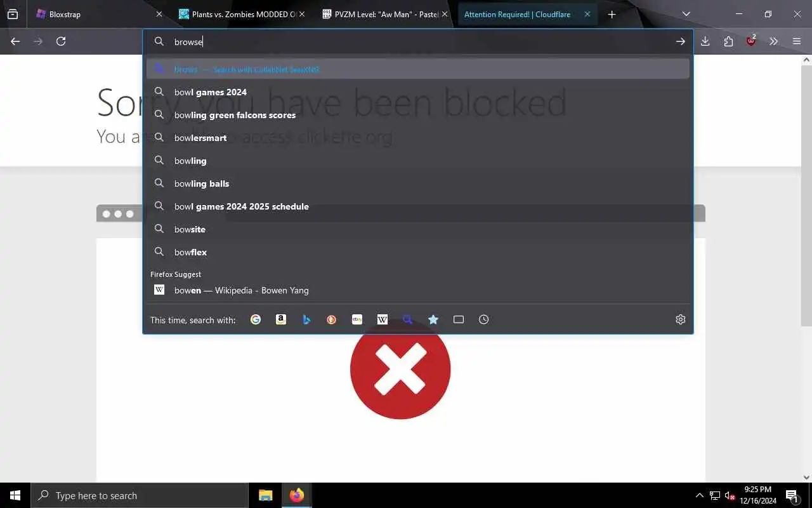812x508 pixels.
Task: Reload the current page
Action: (61, 41)
